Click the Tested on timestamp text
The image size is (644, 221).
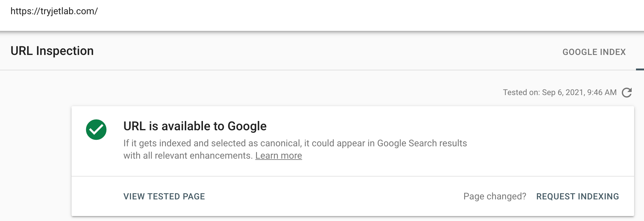pos(559,93)
